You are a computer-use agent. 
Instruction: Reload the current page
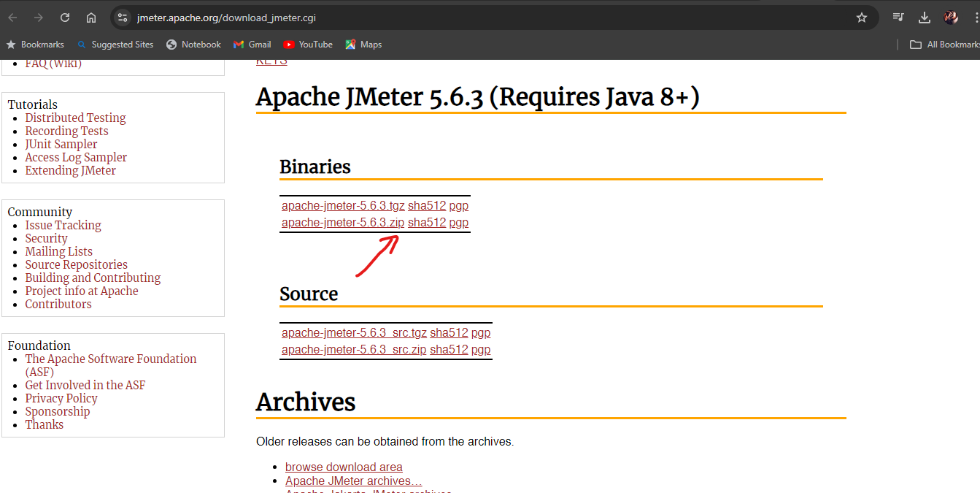point(64,16)
